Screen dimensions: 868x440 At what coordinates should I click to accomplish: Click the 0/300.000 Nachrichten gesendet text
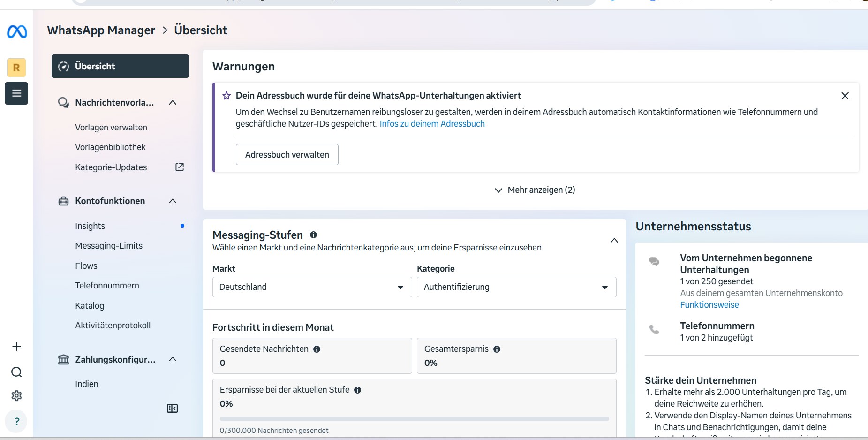pos(274,431)
